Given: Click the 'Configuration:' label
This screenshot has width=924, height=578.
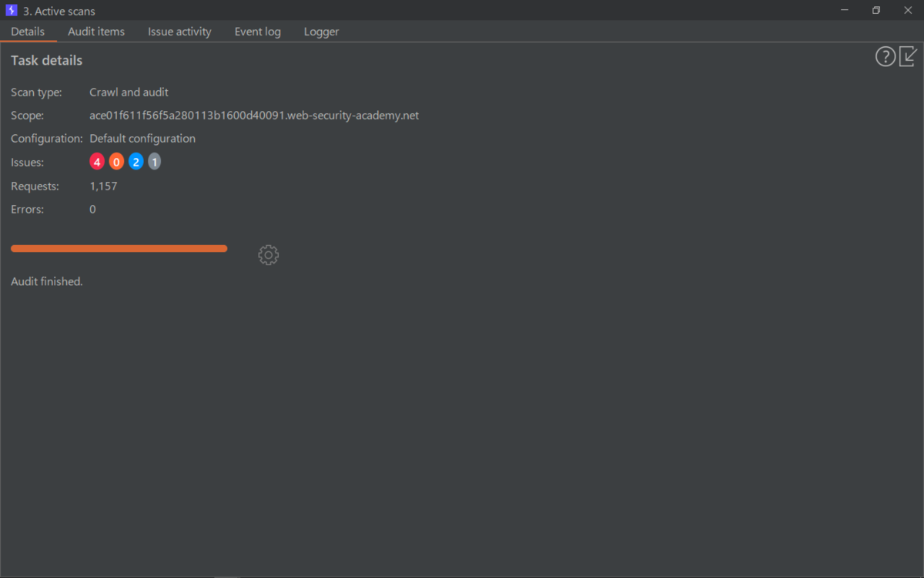Looking at the screenshot, I should pyautogui.click(x=47, y=139).
